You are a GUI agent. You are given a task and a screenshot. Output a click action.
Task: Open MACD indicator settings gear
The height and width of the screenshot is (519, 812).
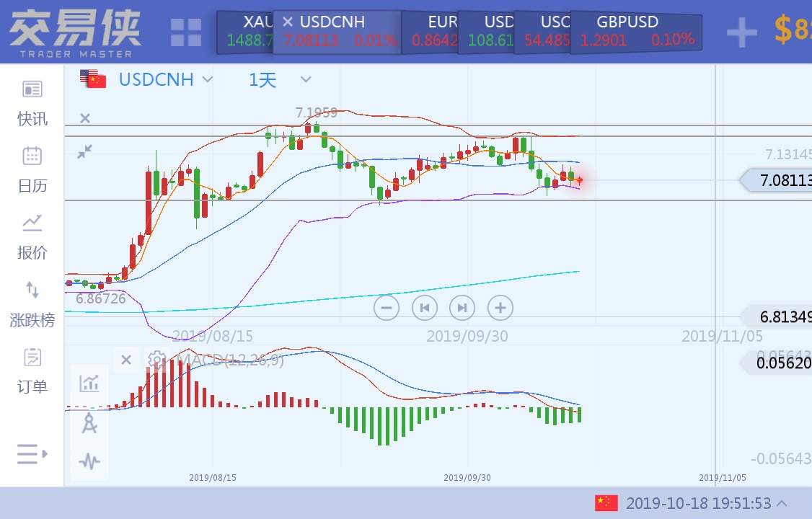pos(156,359)
